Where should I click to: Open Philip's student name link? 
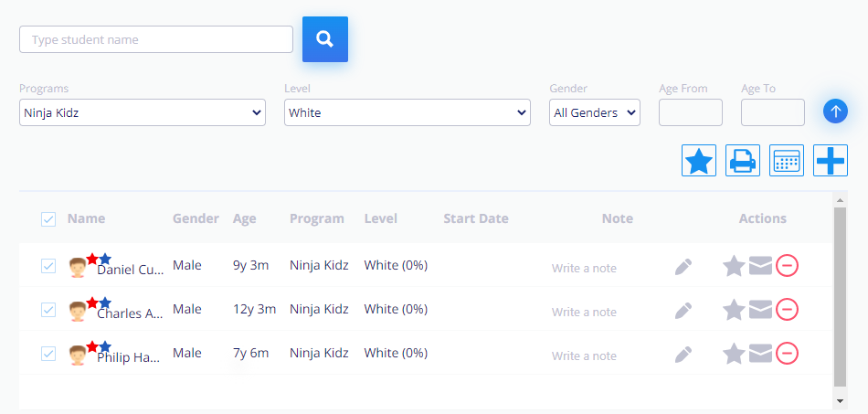pyautogui.click(x=128, y=357)
